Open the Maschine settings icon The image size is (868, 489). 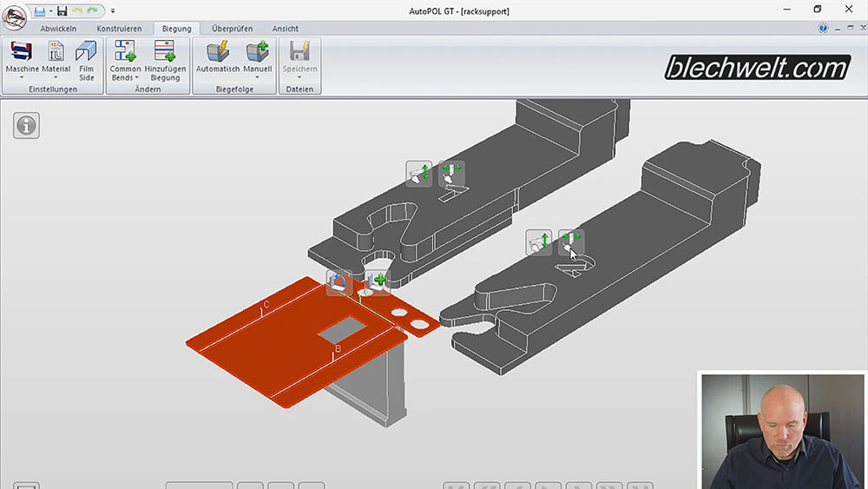[22, 52]
